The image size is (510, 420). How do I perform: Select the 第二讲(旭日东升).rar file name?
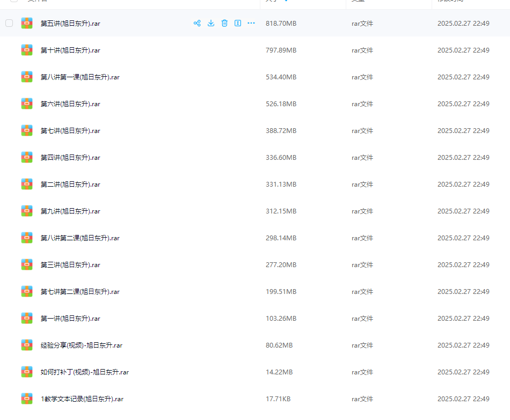click(x=70, y=185)
